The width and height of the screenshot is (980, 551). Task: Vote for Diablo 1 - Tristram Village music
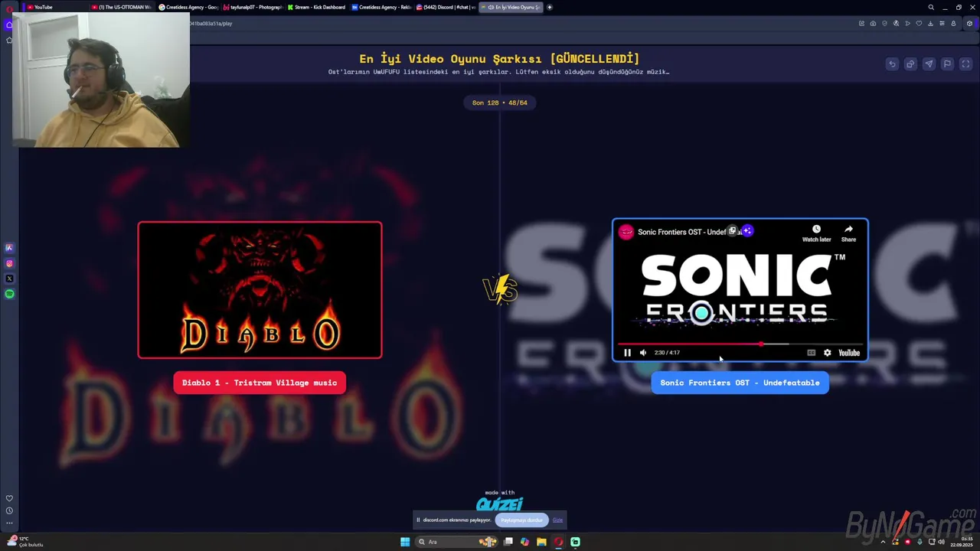coord(260,383)
